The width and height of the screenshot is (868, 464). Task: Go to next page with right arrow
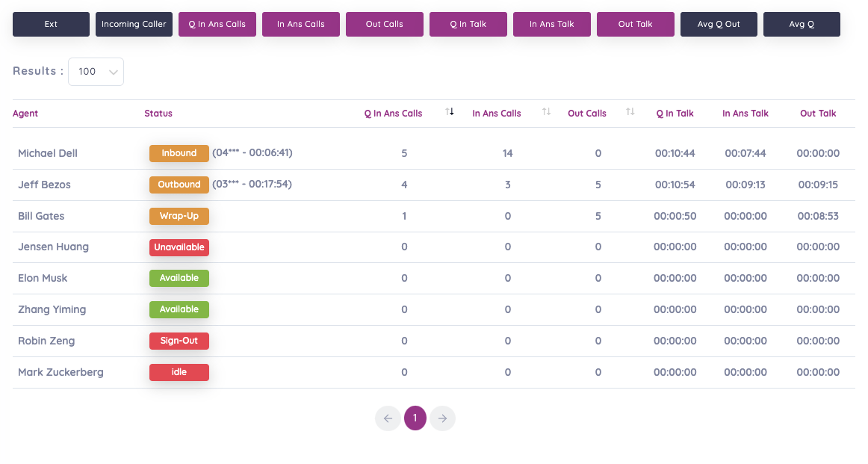(442, 418)
